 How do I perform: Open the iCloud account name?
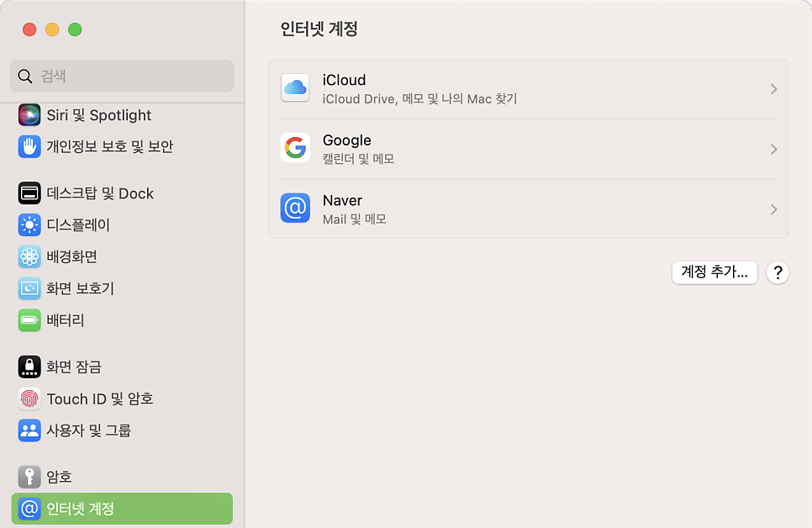point(345,81)
